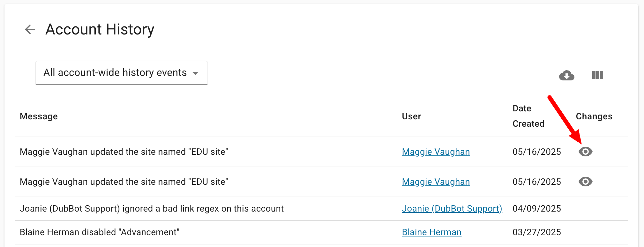Open Maggie Vaughan's link in the second row
Image resolution: width=644 pixels, height=247 pixels.
pyautogui.click(x=436, y=182)
